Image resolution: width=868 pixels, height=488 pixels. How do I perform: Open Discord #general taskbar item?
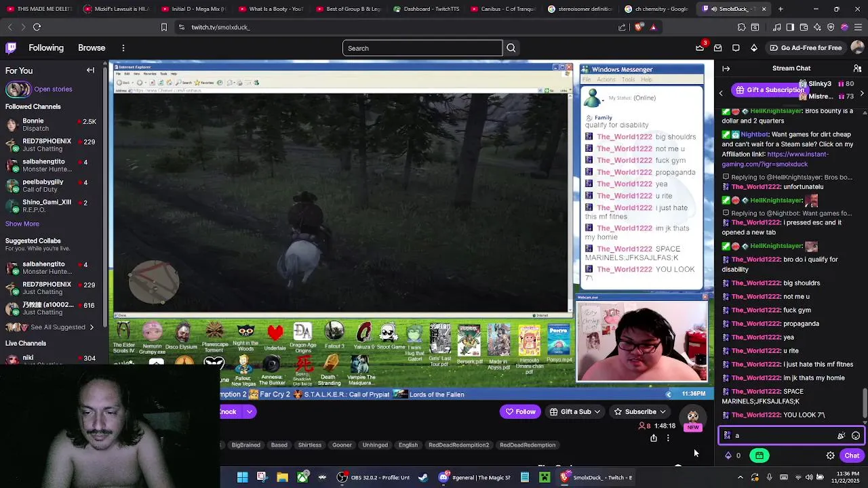click(473, 477)
